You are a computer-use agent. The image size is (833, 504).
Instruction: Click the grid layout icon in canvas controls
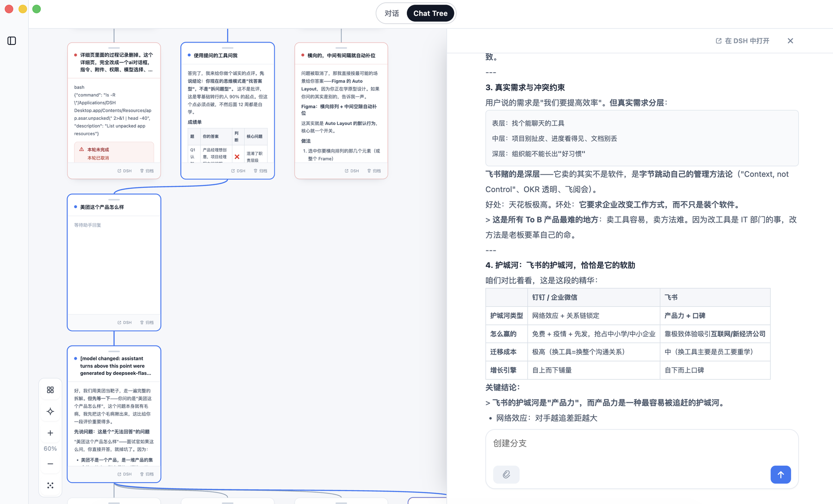click(50, 390)
